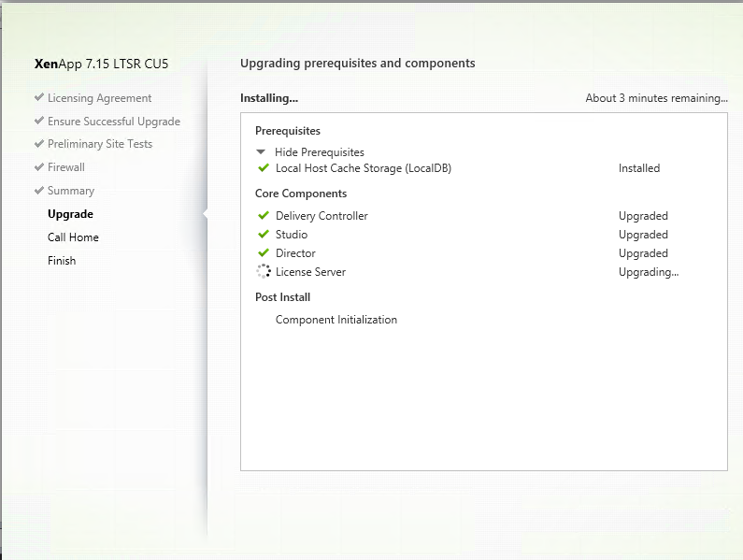The width and height of the screenshot is (743, 560).
Task: Select the Upgrade step
Action: tap(70, 214)
